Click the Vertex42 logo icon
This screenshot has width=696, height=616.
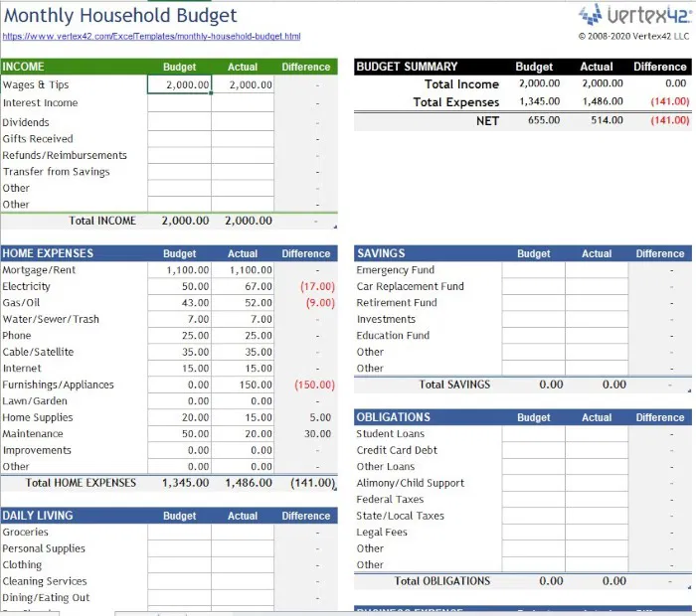pyautogui.click(x=590, y=15)
